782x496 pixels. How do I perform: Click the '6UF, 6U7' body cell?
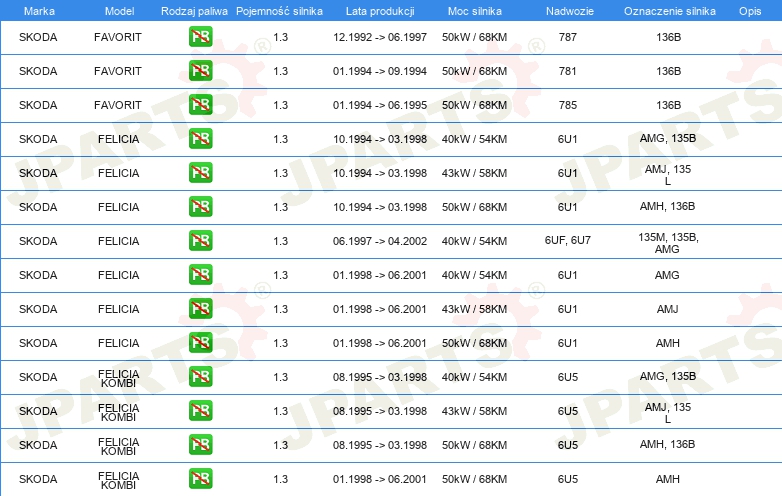(568, 240)
